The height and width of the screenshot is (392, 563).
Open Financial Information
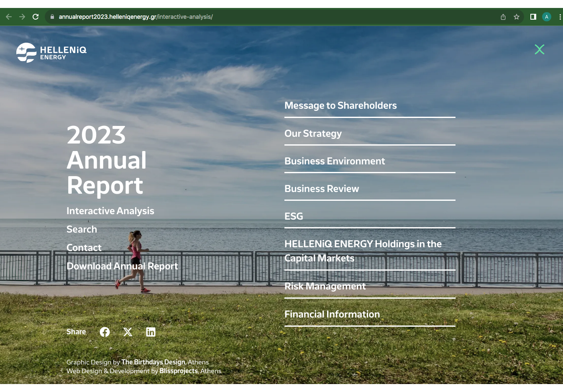pos(332,314)
